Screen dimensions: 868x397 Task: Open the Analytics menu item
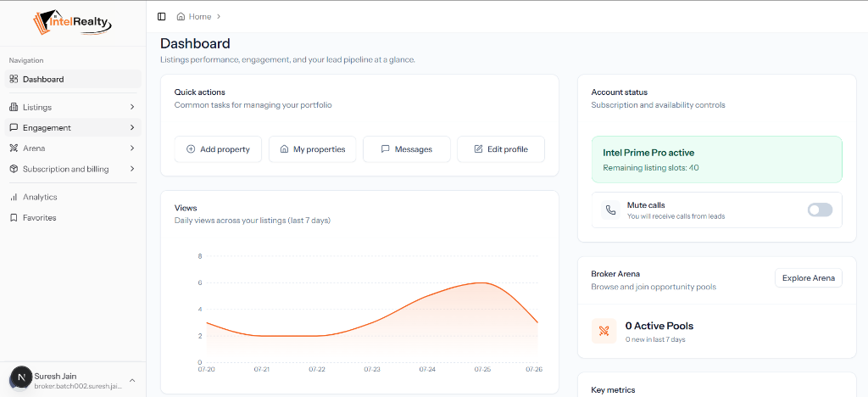[73, 197]
